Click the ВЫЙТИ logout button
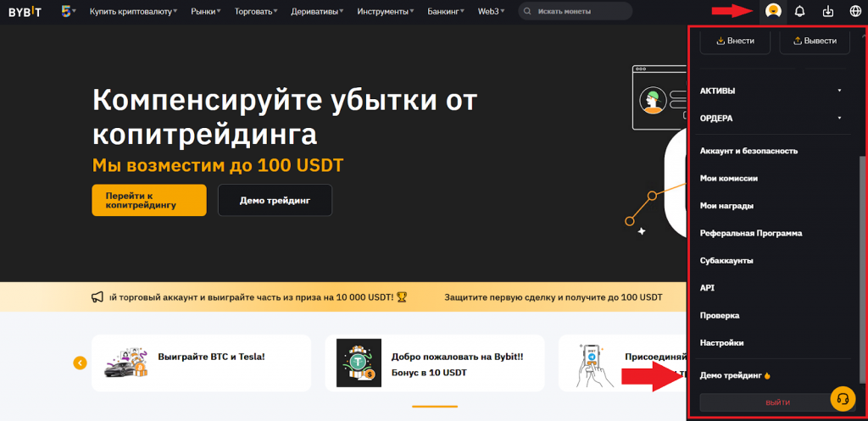The image size is (868, 421). click(777, 402)
